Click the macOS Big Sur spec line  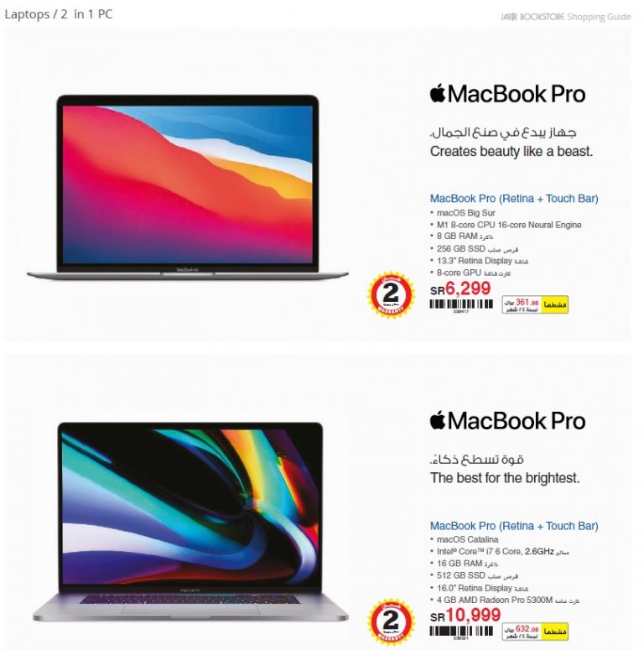coord(465,213)
